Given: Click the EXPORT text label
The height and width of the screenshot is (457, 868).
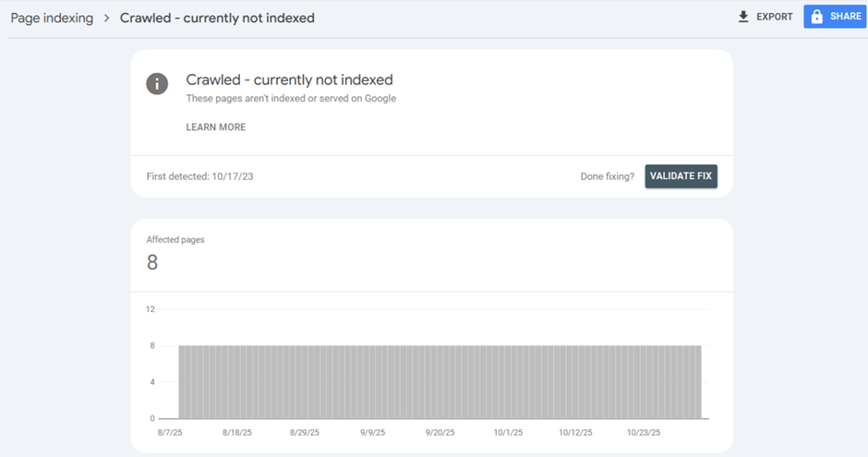Looking at the screenshot, I should coord(775,17).
